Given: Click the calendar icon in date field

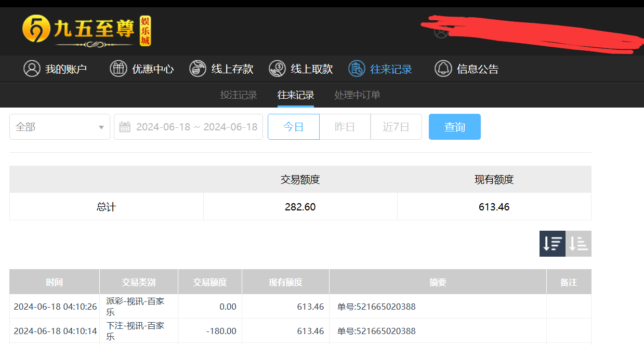Looking at the screenshot, I should [125, 127].
